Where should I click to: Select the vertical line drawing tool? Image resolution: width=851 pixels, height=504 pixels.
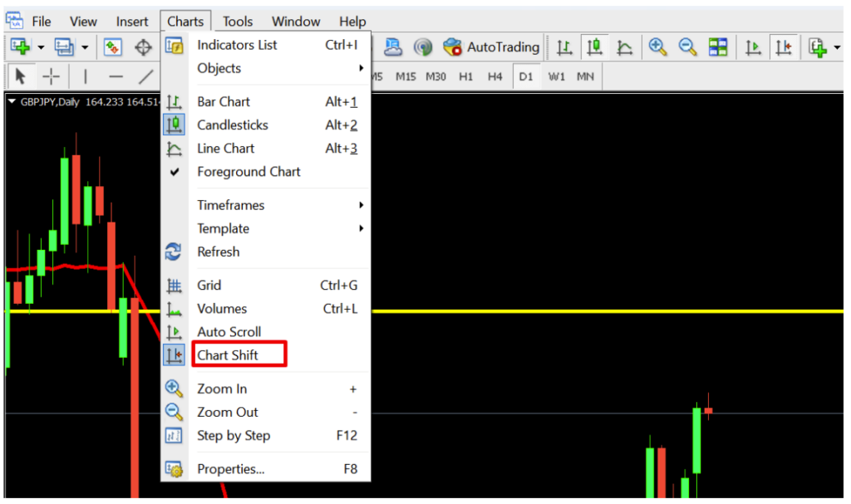[86, 76]
